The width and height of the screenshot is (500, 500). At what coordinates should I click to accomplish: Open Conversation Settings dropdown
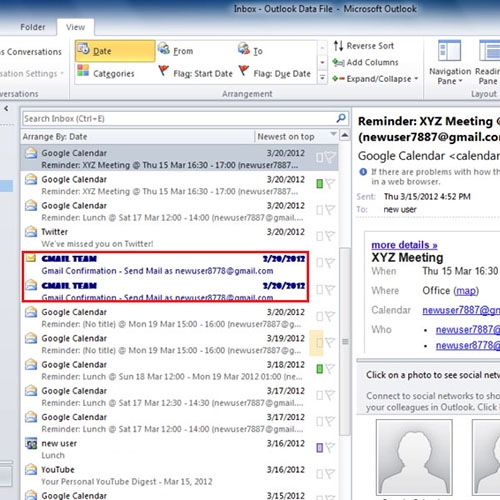32,74
